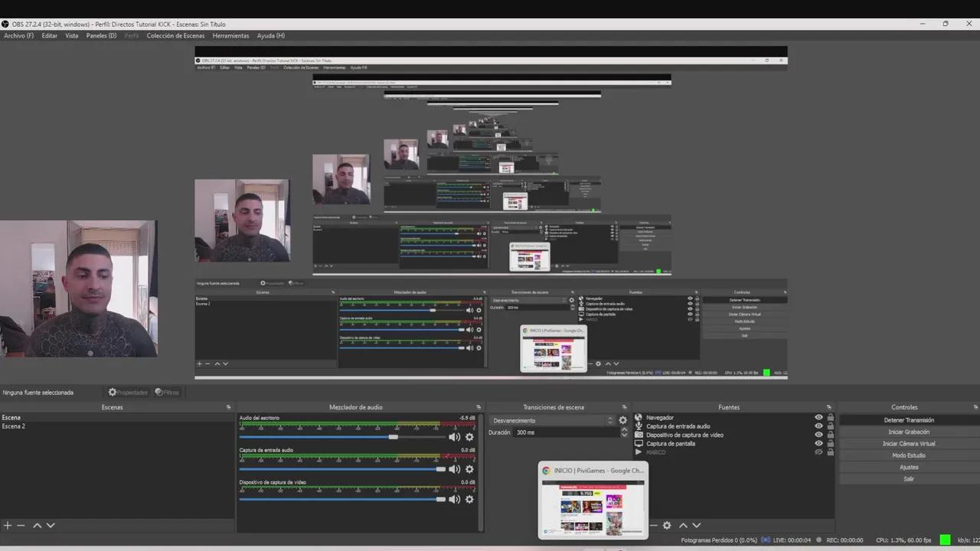Open the gear settings for Captura de entrada audio
The width and height of the screenshot is (980, 551).
469,469
